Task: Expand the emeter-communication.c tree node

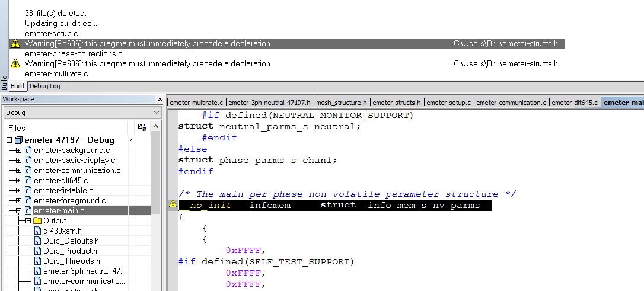Action: click(18, 170)
